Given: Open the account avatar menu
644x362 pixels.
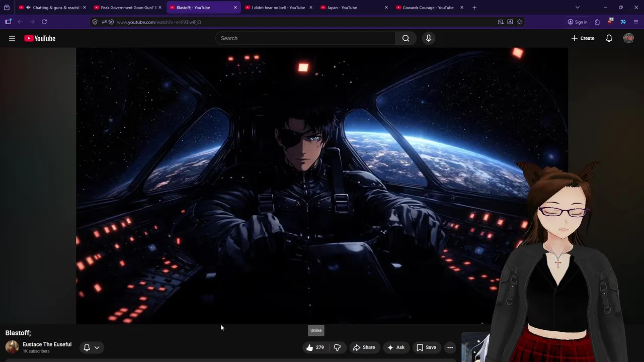Looking at the screenshot, I should click(x=628, y=38).
